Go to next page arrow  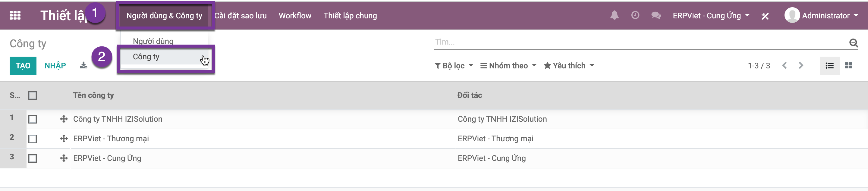[801, 66]
